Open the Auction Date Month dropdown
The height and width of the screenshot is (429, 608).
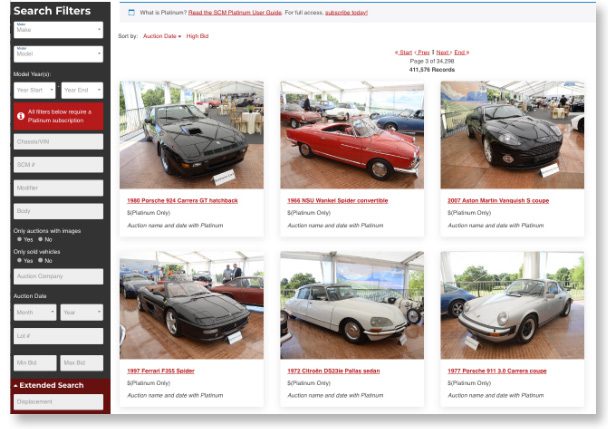35,312
